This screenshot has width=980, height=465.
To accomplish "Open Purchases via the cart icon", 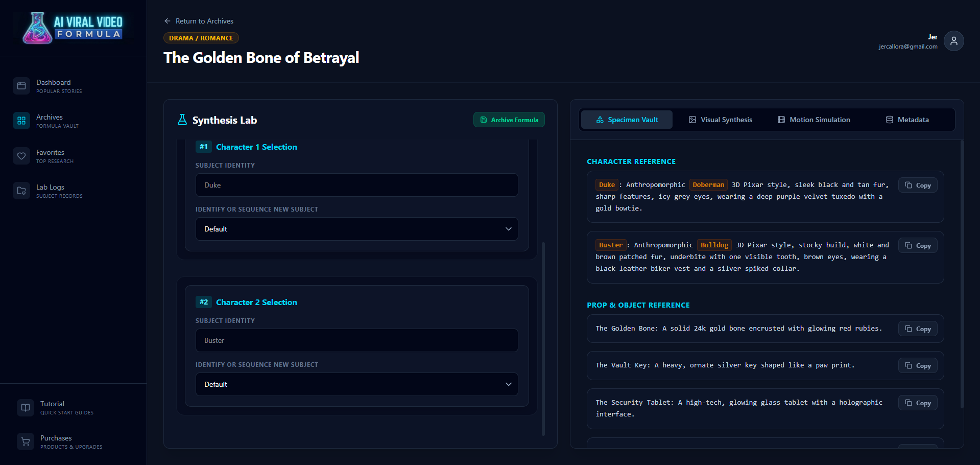I will coord(26,441).
